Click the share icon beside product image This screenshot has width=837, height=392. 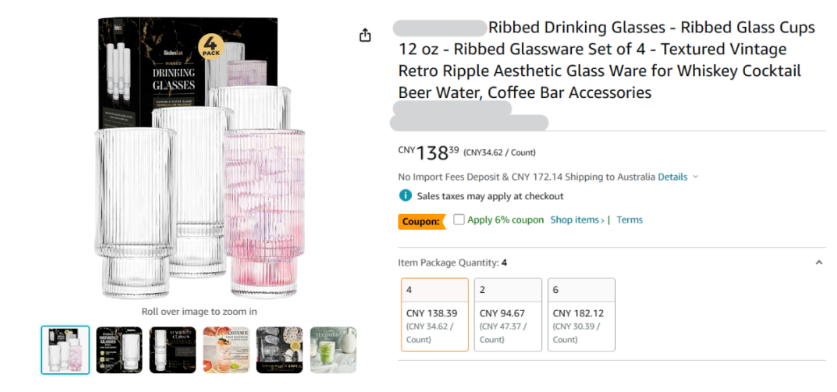point(365,36)
